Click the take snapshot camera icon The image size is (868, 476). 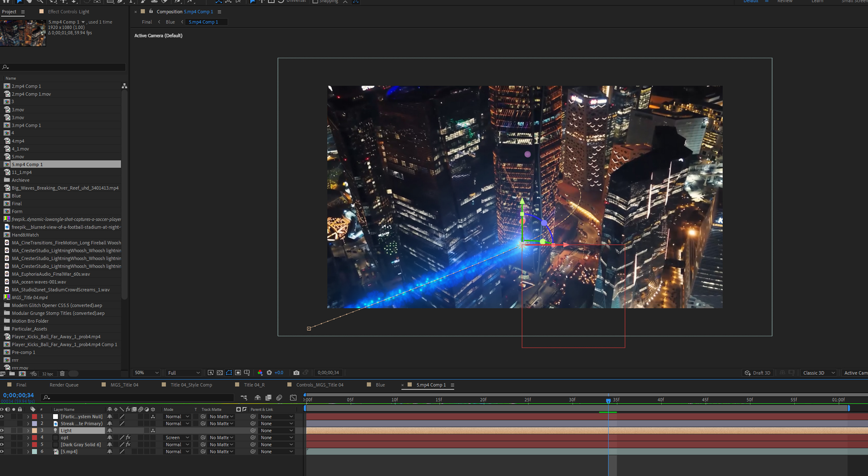296,372
